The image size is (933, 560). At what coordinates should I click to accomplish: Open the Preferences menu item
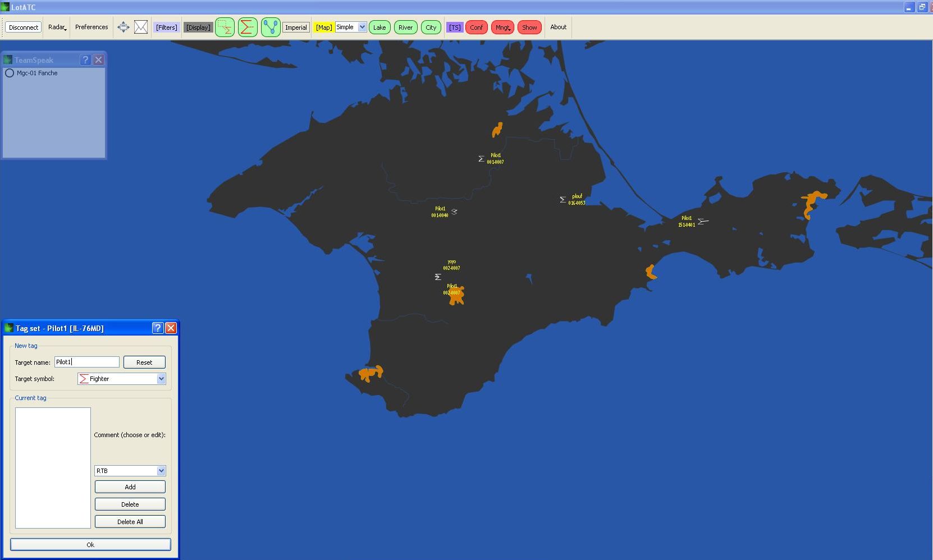point(92,27)
